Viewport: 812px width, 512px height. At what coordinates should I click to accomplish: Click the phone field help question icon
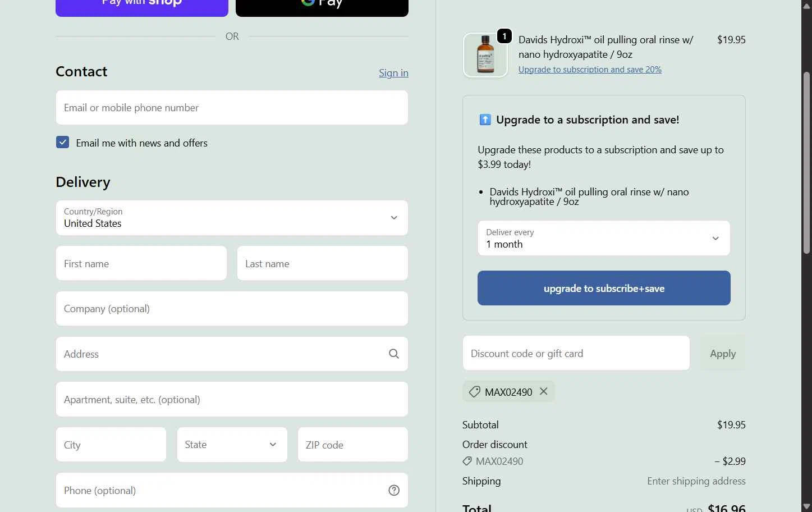click(x=394, y=490)
